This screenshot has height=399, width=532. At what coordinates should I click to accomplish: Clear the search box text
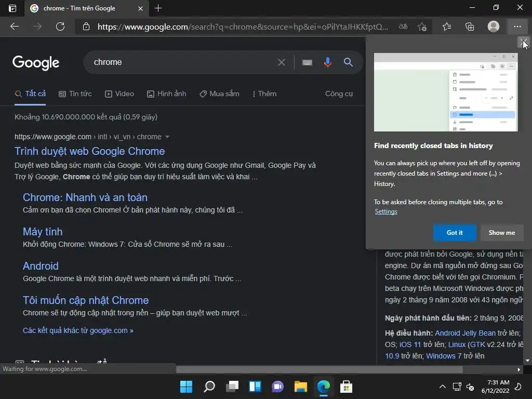pyautogui.click(x=281, y=62)
